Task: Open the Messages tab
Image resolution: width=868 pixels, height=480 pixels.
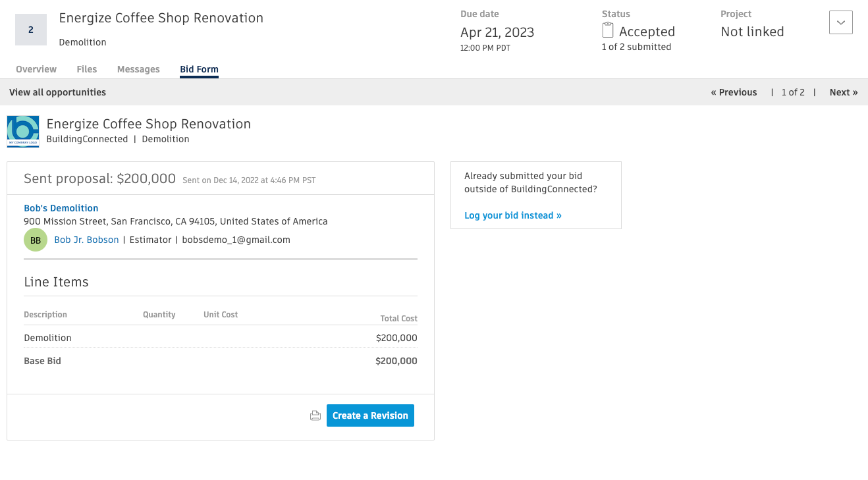Action: [x=138, y=69]
